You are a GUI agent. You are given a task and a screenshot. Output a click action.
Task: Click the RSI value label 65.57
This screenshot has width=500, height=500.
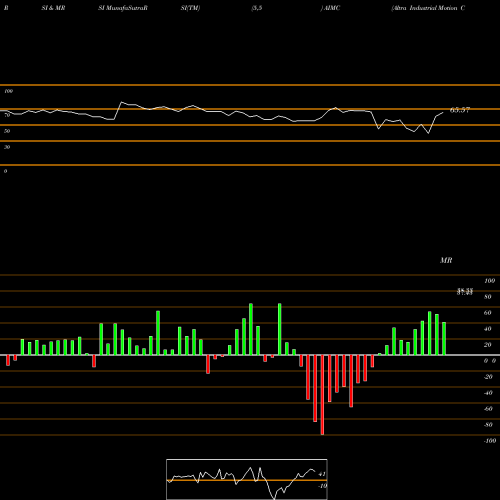[460, 110]
